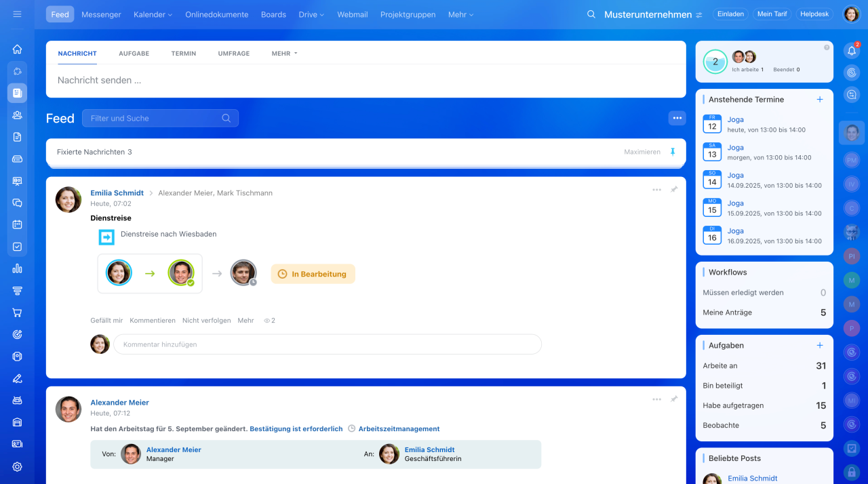Open the employees people icon in sidebar
The image size is (868, 484).
[x=17, y=115]
